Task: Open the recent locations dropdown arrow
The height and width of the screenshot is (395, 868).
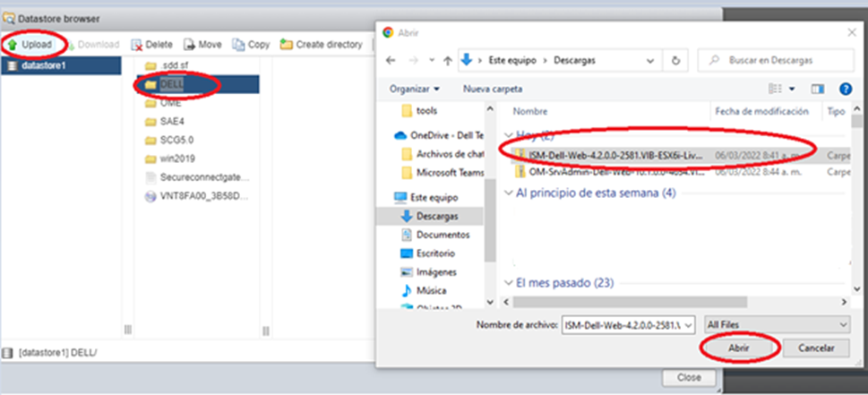Action: [x=433, y=62]
